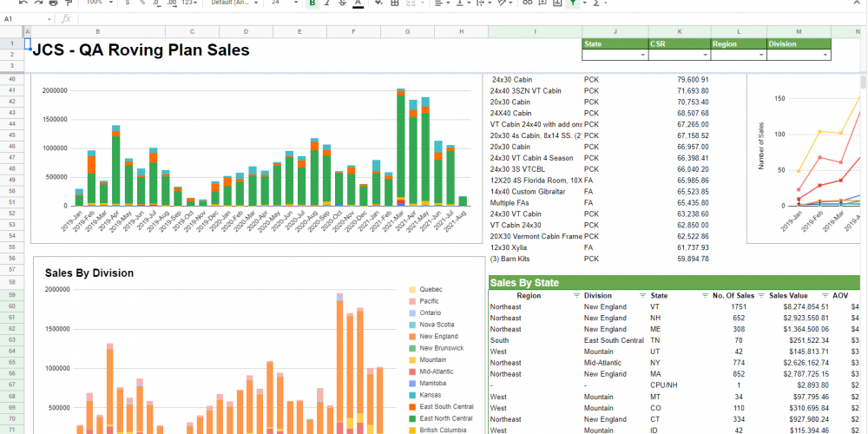Viewport: 868px width, 434px height.
Task: Expand the Division filter dropdown
Action: pos(826,56)
